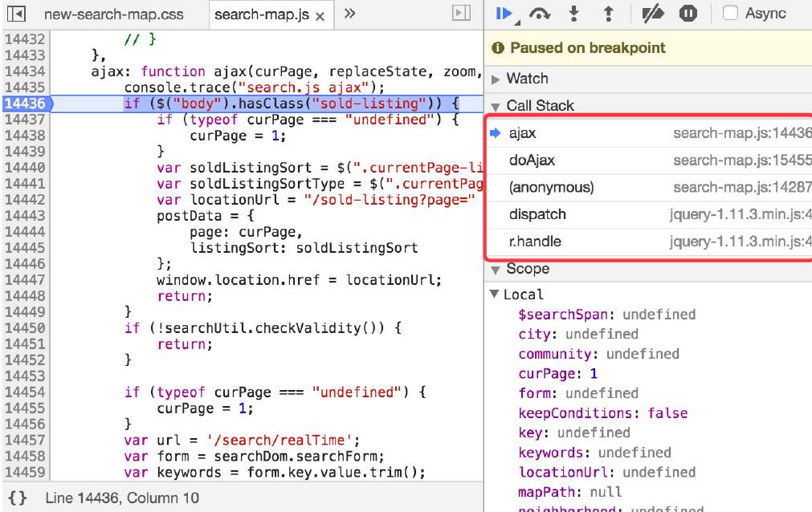Show more tabs with the double chevron

(x=350, y=14)
